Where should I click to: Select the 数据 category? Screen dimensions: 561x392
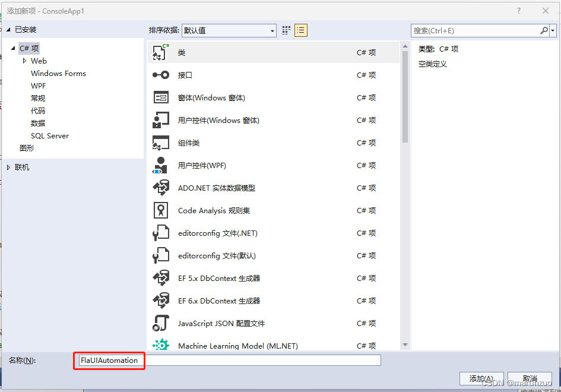[38, 123]
